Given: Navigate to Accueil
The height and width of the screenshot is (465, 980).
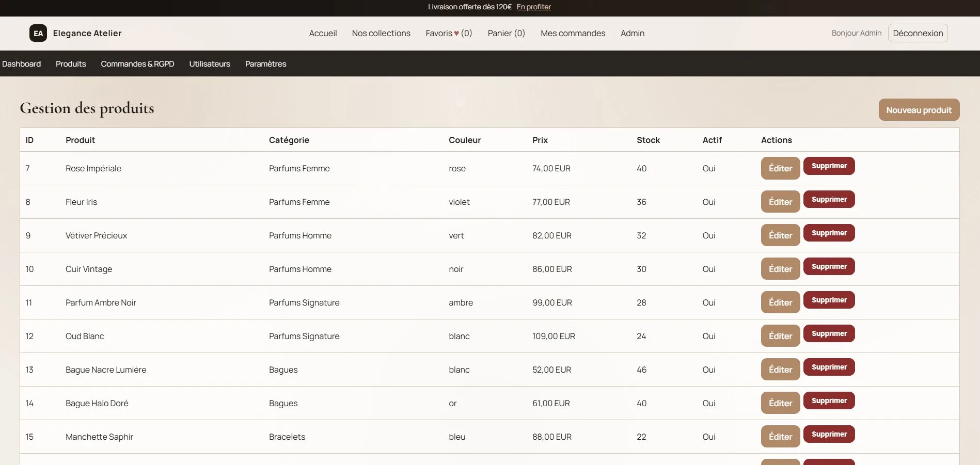Looking at the screenshot, I should (x=322, y=33).
